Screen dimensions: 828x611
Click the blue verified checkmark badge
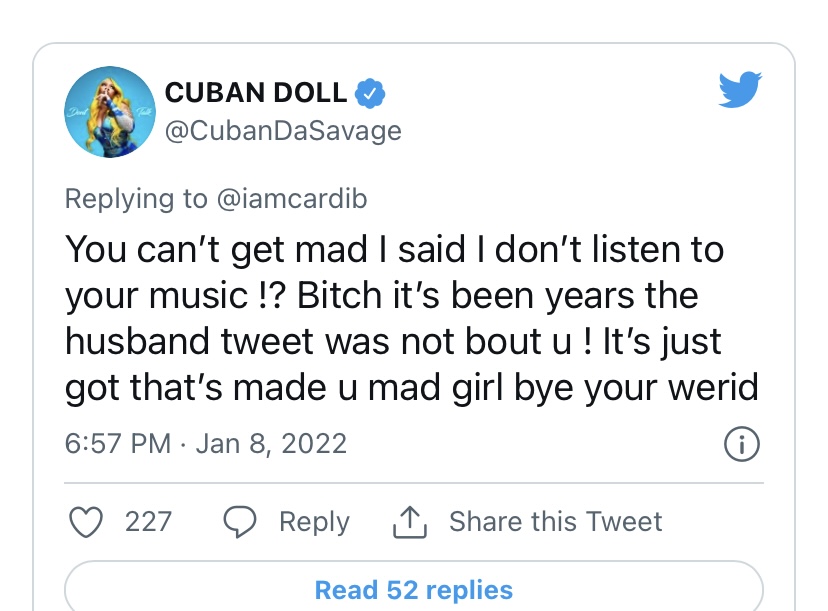[370, 93]
